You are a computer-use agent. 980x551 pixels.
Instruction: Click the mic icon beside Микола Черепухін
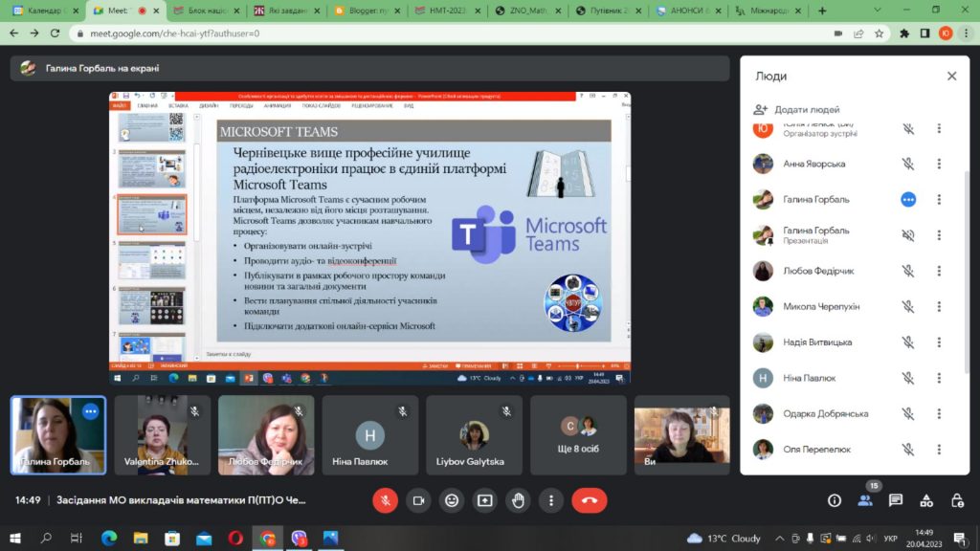click(908, 307)
